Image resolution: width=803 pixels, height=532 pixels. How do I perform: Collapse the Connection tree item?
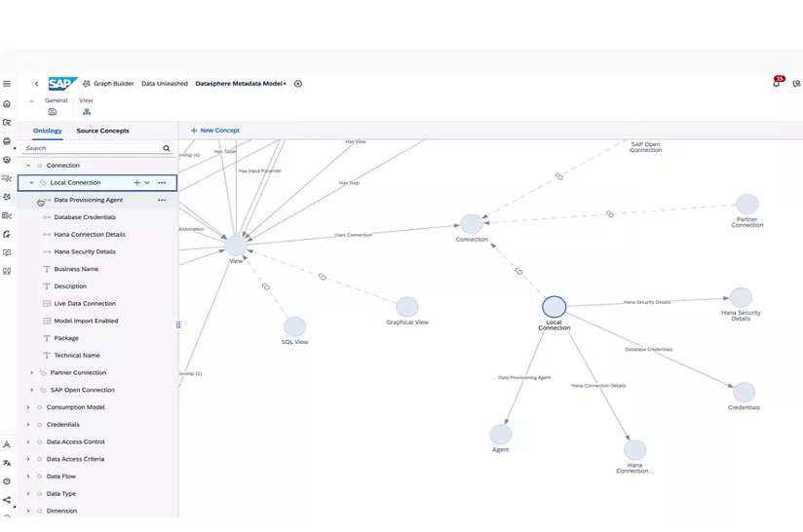(28, 166)
